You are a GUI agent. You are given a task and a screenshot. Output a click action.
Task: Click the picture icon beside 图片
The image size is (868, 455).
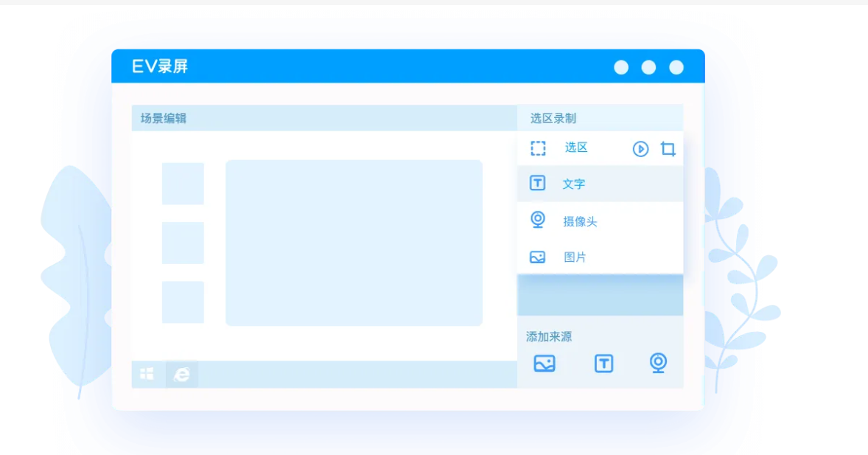(537, 257)
